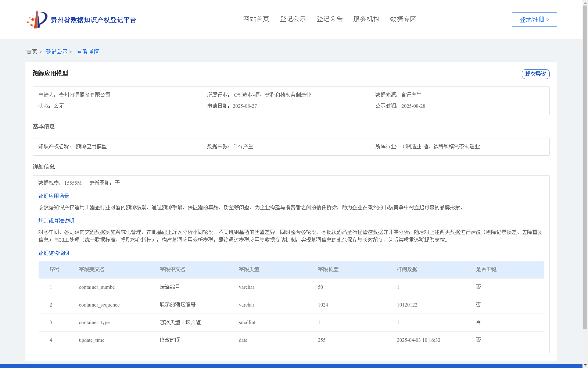Click the 数据应用场景 heading

[54, 196]
